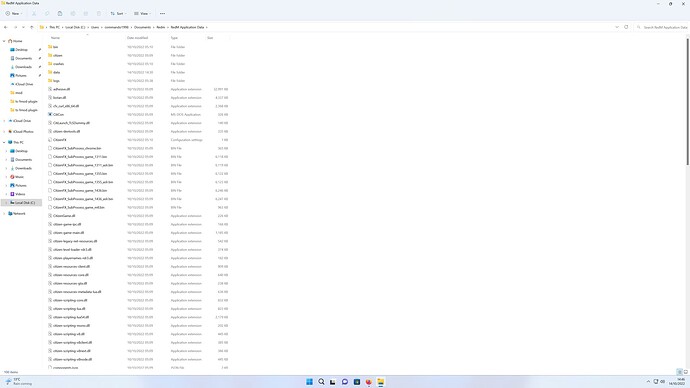Open the New item dropdown
Image resolution: width=690 pixels, height=388 pixels.
pyautogui.click(x=14, y=14)
